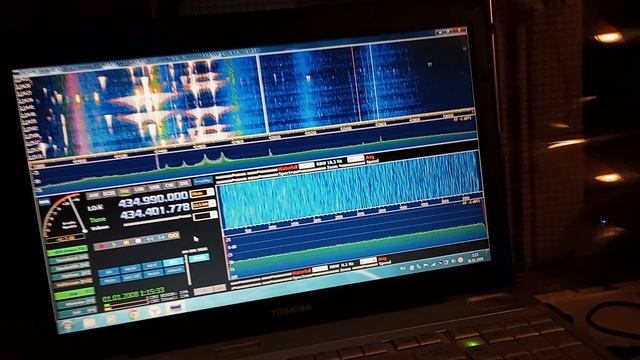Adjust the Volume slider

click(157, 220)
